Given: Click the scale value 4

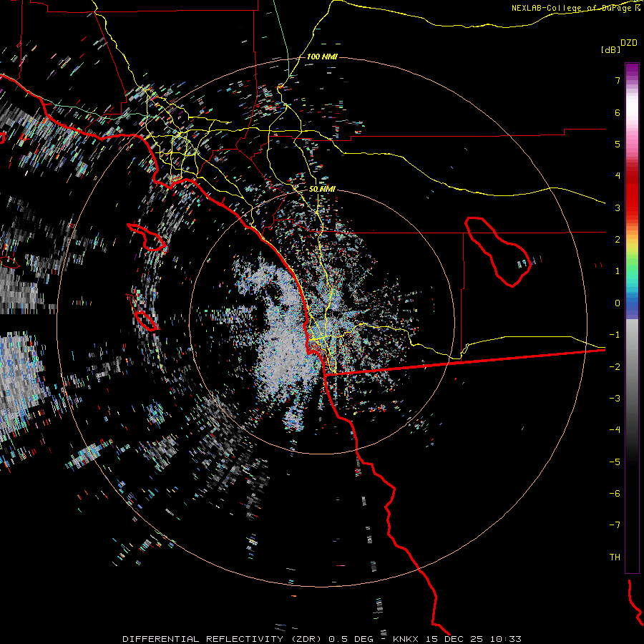Looking at the screenshot, I should [x=618, y=176].
